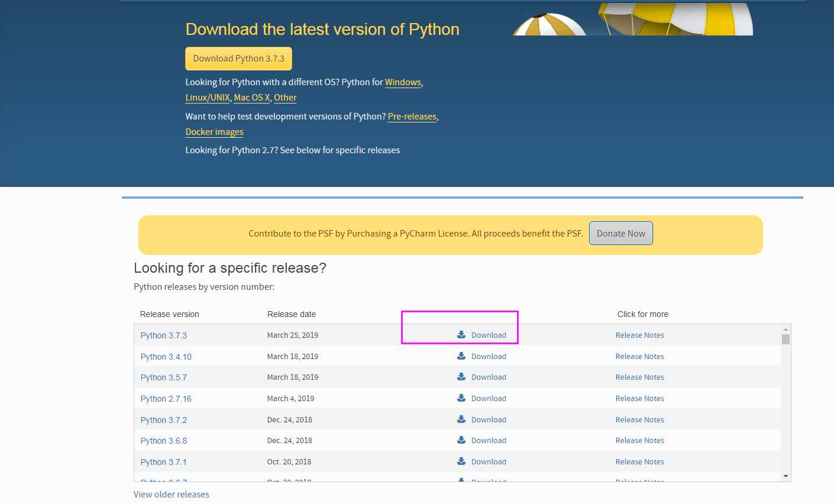The height and width of the screenshot is (504, 834).
Task: Click the Download Python 3.7.3 button
Action: 238,59
